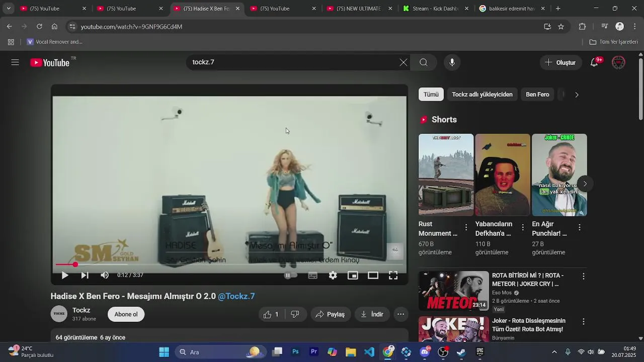This screenshot has height=362, width=644.
Task: Open a new browser tab
Action: point(558,9)
